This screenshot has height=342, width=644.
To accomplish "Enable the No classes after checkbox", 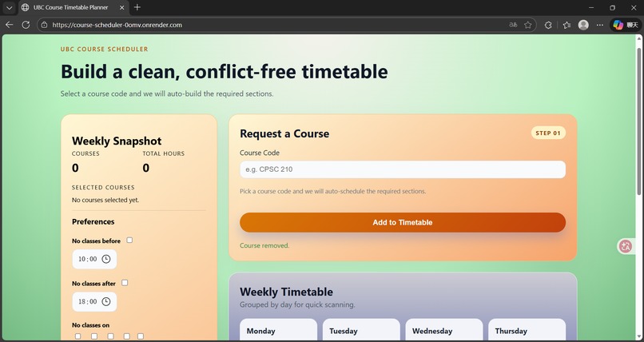I will [125, 282].
